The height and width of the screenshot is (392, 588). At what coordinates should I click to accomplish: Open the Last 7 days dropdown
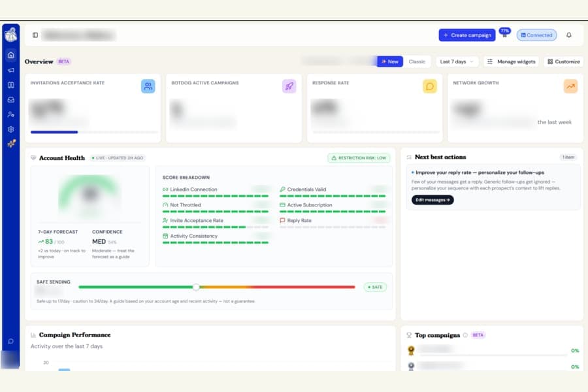coord(457,61)
